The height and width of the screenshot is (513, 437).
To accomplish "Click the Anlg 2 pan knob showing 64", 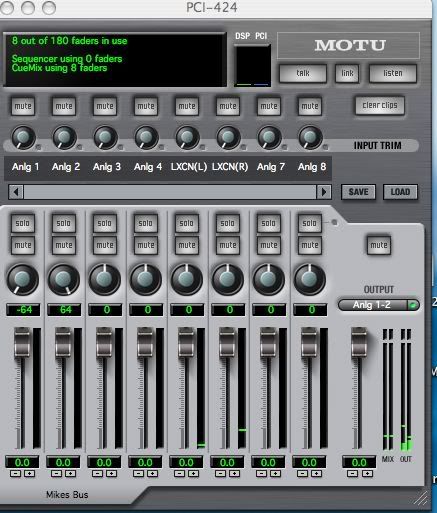I will click(64, 280).
